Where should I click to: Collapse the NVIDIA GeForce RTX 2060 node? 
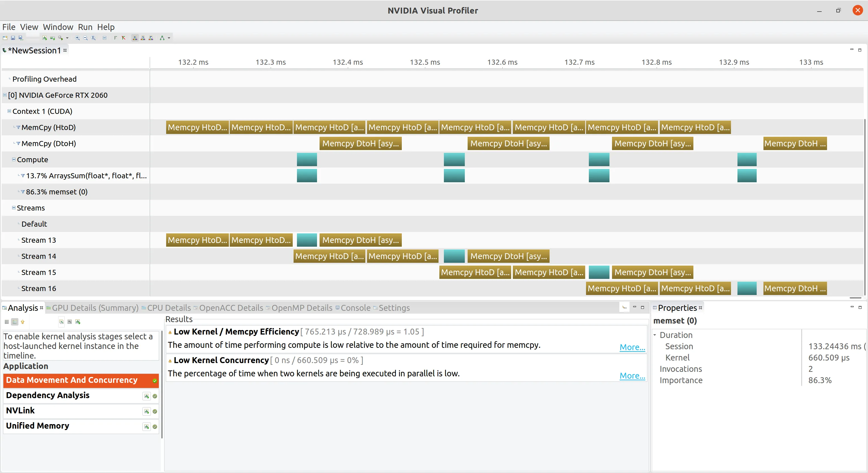[x=5, y=95]
